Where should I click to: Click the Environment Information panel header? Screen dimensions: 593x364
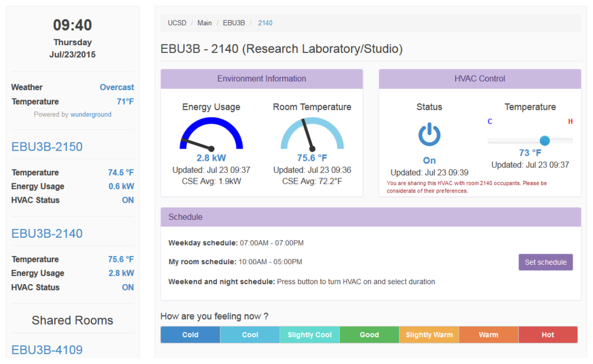click(262, 79)
